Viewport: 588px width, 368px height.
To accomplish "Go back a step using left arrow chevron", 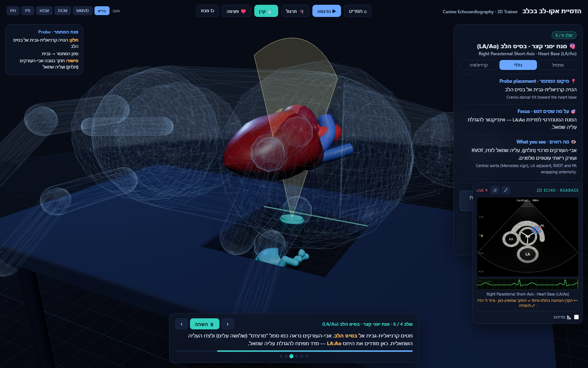I will (182, 324).
